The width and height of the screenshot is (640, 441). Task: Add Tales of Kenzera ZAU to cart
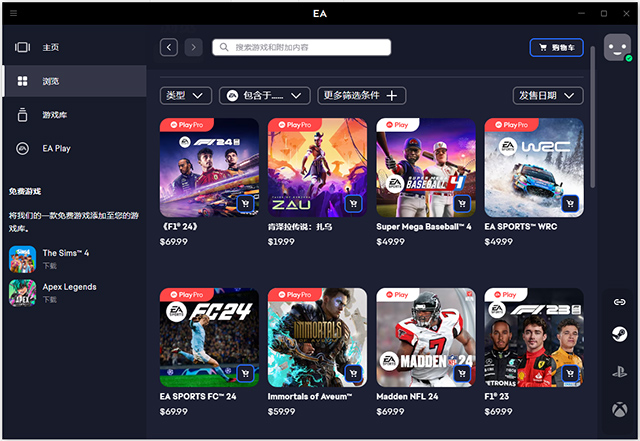(x=353, y=204)
